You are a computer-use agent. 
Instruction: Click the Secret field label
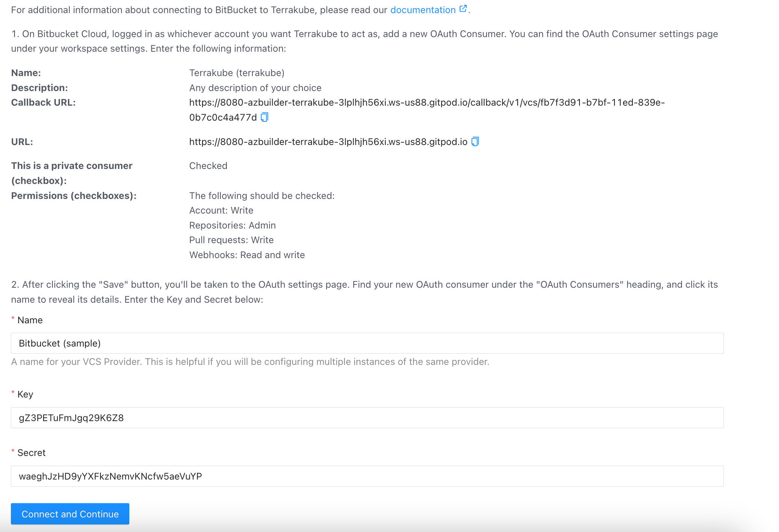pos(31,453)
